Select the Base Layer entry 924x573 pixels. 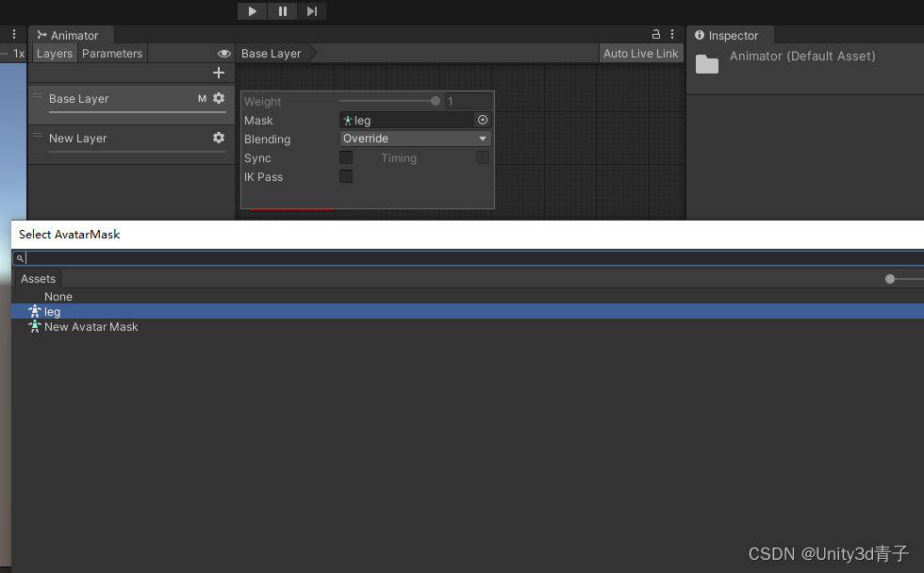tap(131, 105)
